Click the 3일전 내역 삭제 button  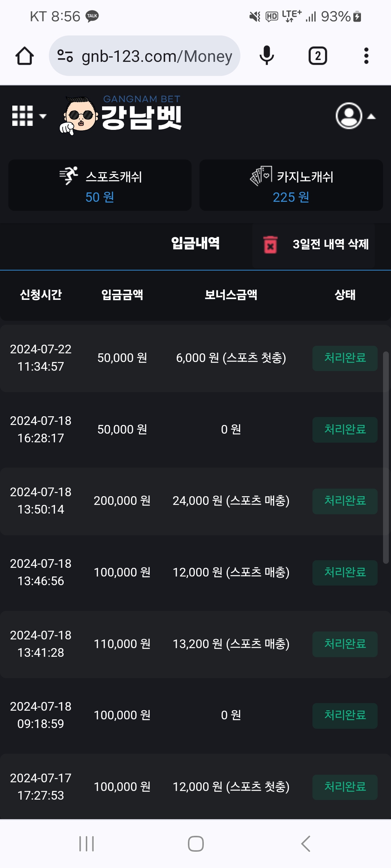330,244
